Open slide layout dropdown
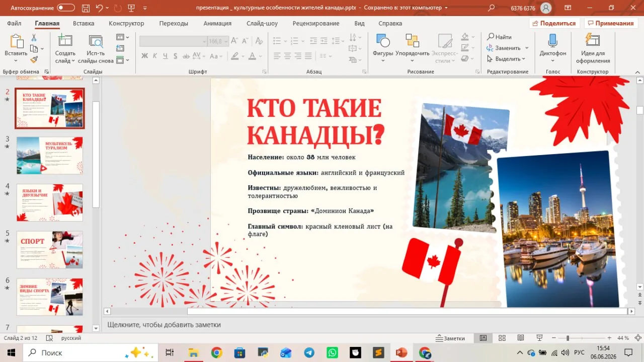Image resolution: width=644 pixels, height=362 pixels. [123, 37]
